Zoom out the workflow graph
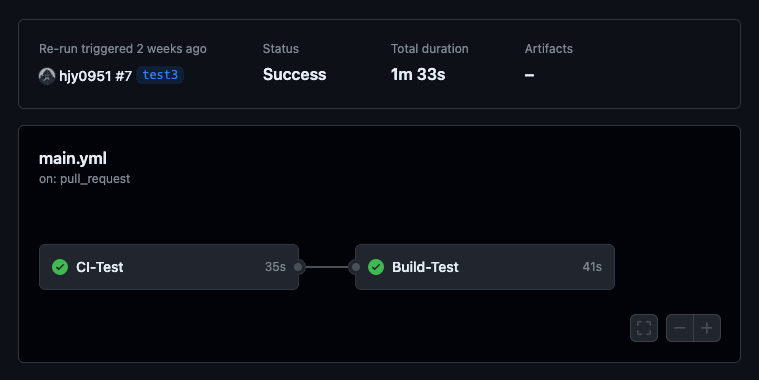The width and height of the screenshot is (759, 380). coord(680,328)
